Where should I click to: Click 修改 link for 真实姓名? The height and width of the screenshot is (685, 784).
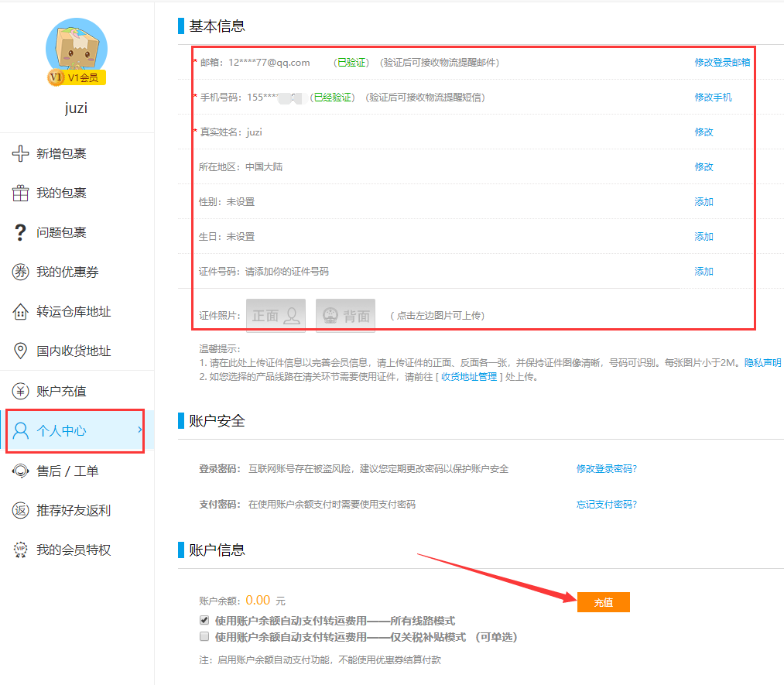tap(704, 132)
